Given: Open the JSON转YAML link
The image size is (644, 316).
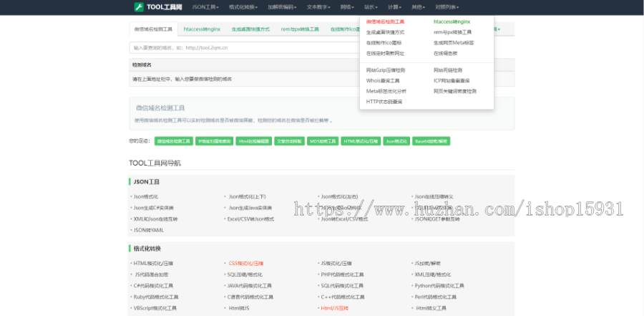Looking at the screenshot, I should (x=148, y=230).
